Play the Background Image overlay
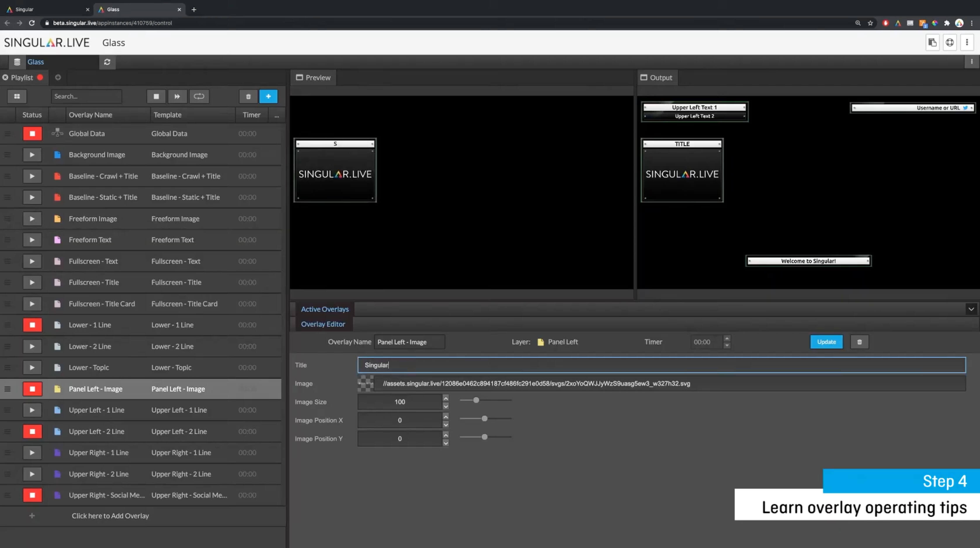Image resolution: width=980 pixels, height=548 pixels. (32, 155)
